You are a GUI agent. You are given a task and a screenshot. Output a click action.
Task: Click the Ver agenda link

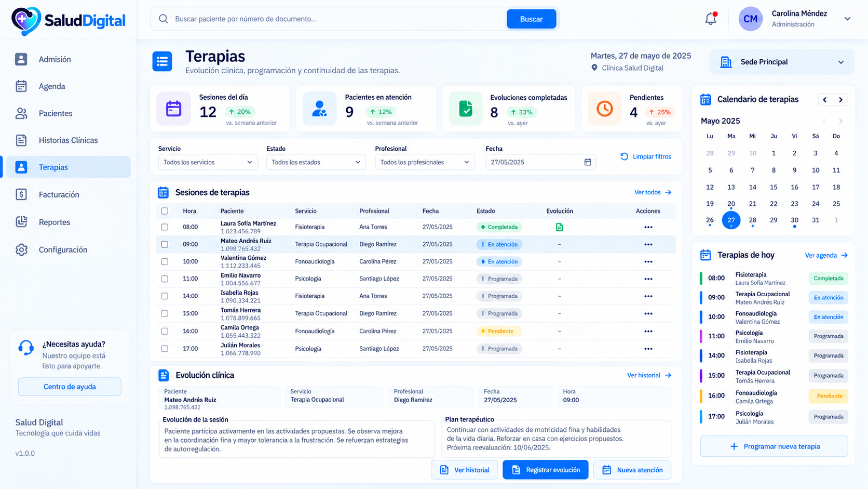826,255
